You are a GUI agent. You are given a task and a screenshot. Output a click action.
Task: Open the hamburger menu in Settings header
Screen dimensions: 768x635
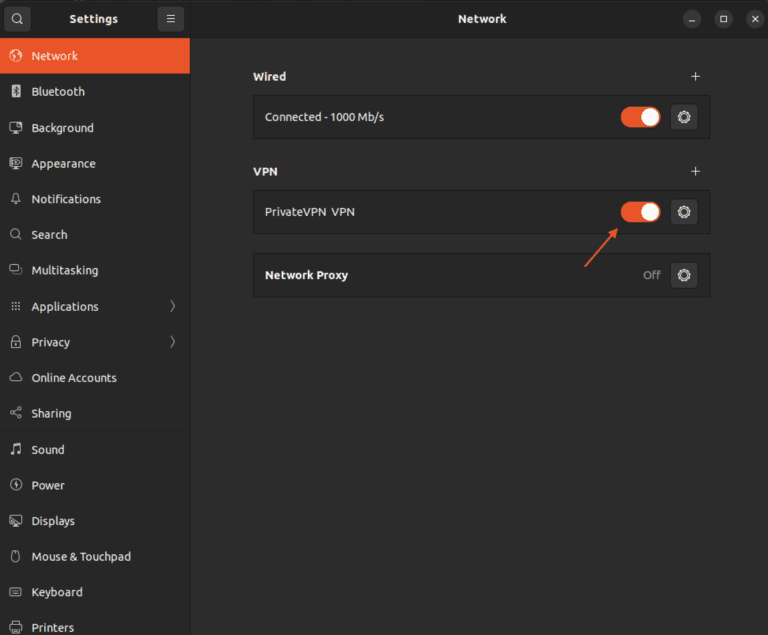pyautogui.click(x=170, y=19)
